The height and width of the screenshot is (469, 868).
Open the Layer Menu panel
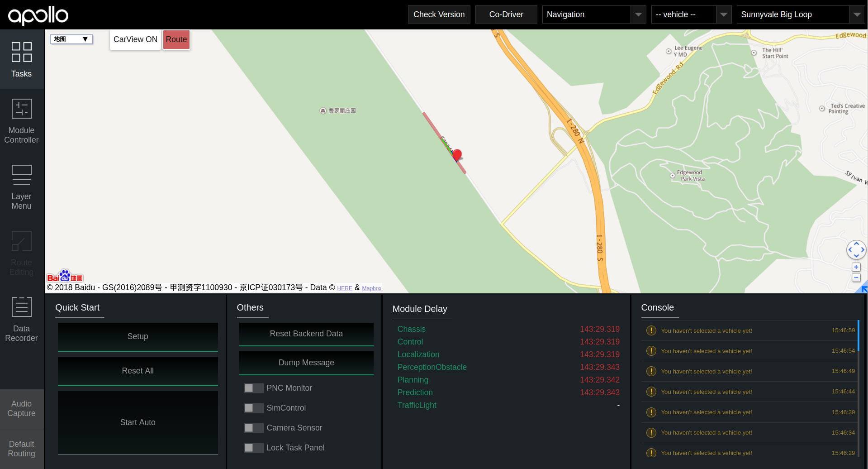coord(21,187)
